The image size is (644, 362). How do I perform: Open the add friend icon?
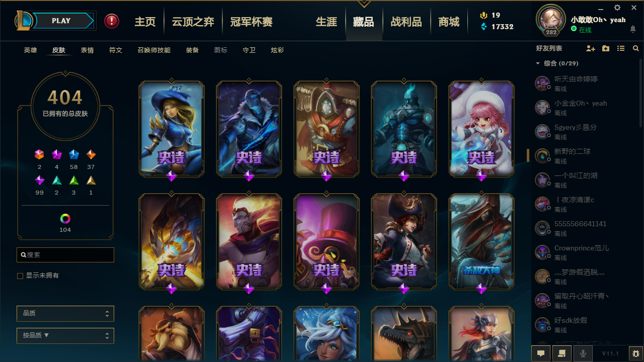click(x=591, y=48)
